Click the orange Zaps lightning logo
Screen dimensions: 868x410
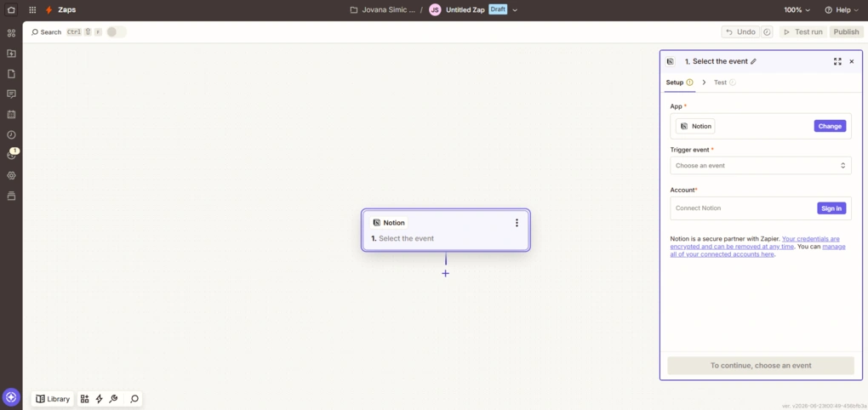point(49,10)
